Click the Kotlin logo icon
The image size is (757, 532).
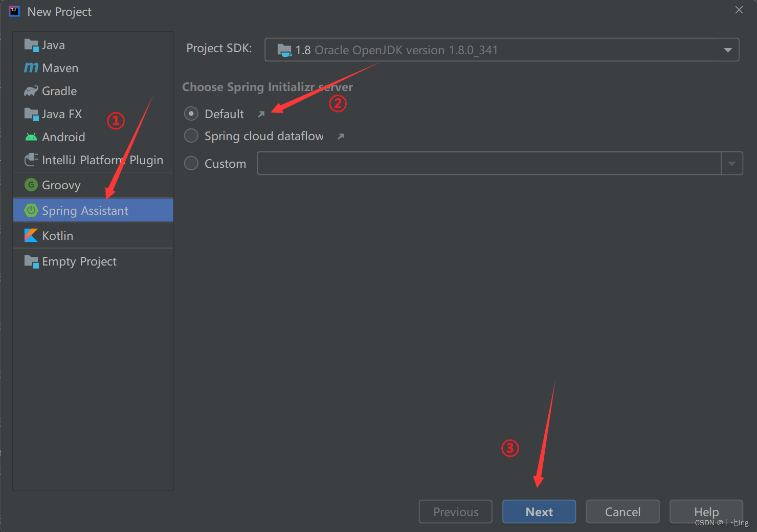(31, 235)
